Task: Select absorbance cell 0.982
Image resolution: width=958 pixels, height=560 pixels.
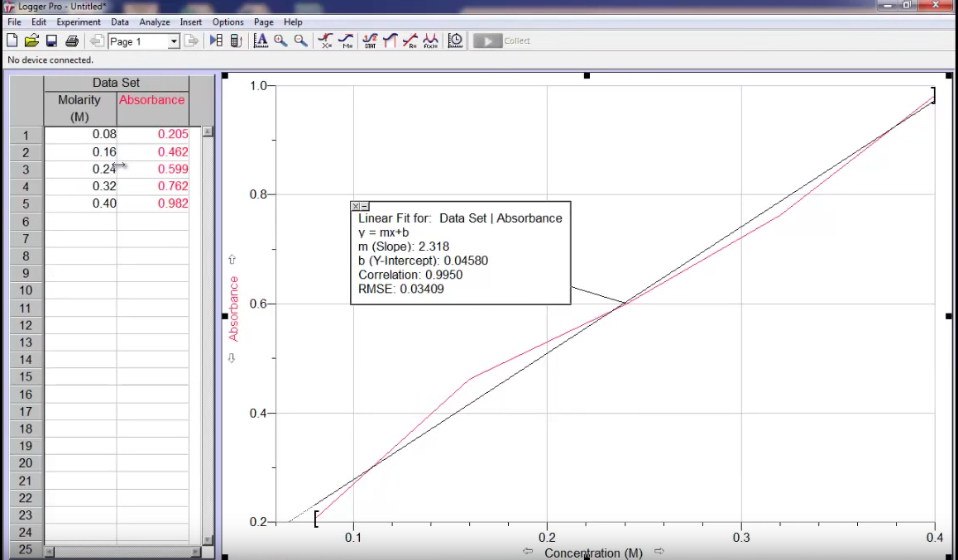Action: tap(153, 203)
